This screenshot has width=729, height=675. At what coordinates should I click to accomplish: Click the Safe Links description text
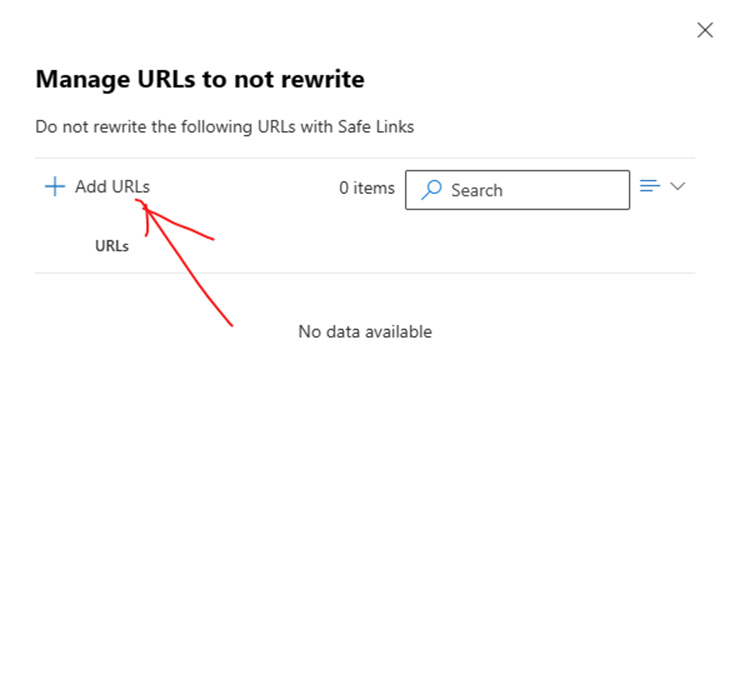pyautogui.click(x=225, y=126)
